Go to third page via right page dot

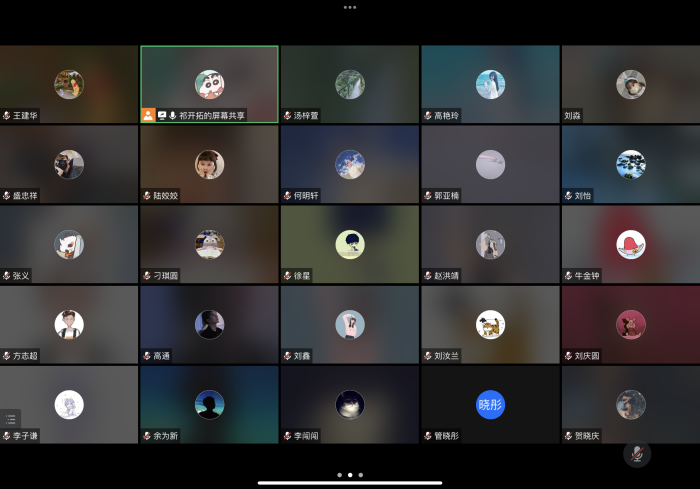tap(361, 474)
